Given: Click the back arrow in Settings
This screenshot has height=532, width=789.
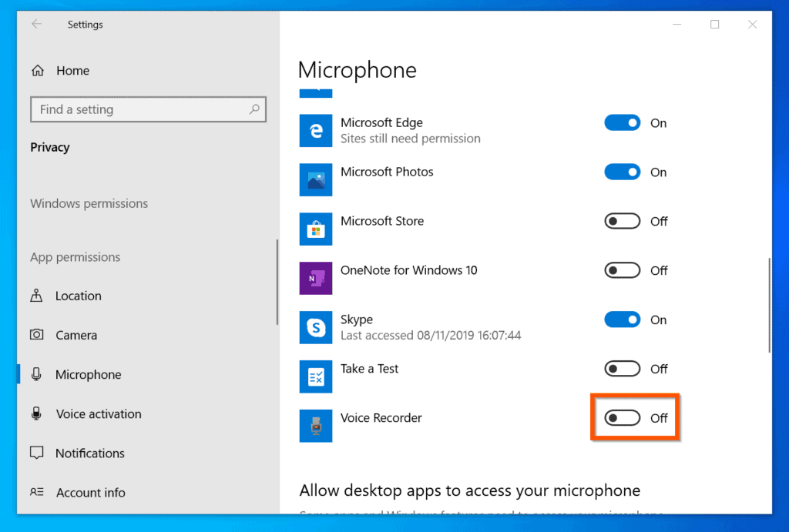Looking at the screenshot, I should click(x=36, y=24).
